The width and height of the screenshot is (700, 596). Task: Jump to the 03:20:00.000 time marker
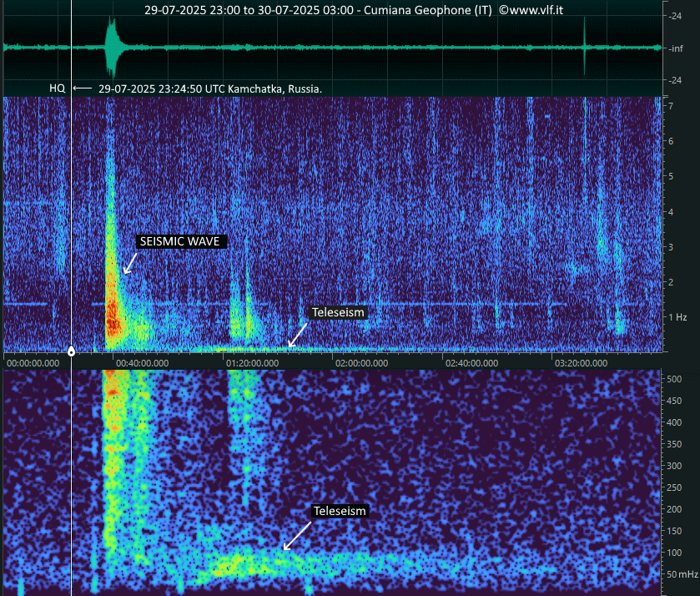point(582,363)
